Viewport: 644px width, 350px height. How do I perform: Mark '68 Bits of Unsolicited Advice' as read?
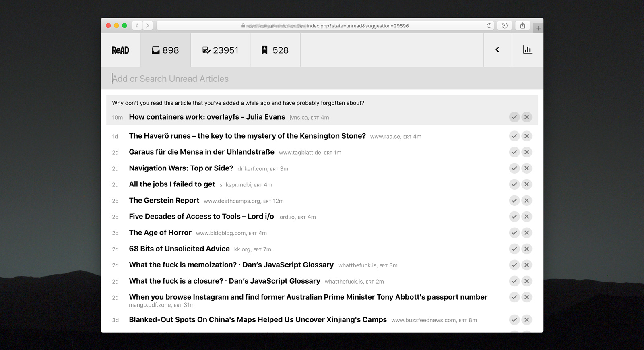514,249
